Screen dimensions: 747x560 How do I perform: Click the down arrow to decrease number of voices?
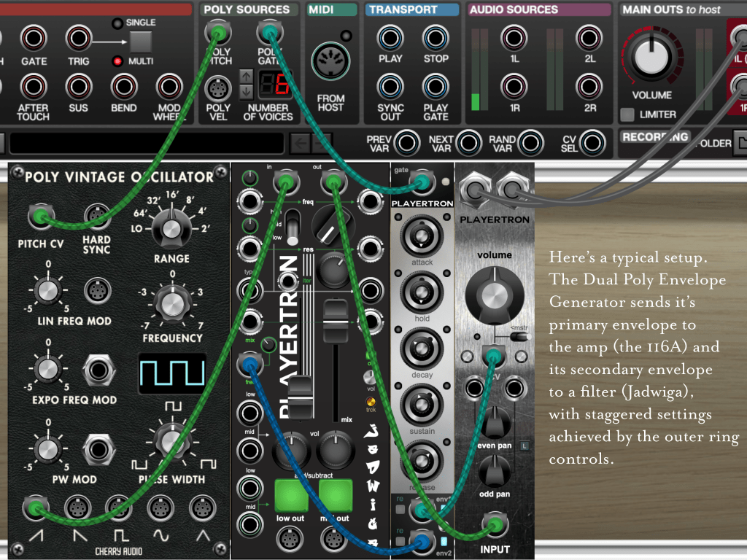click(247, 90)
